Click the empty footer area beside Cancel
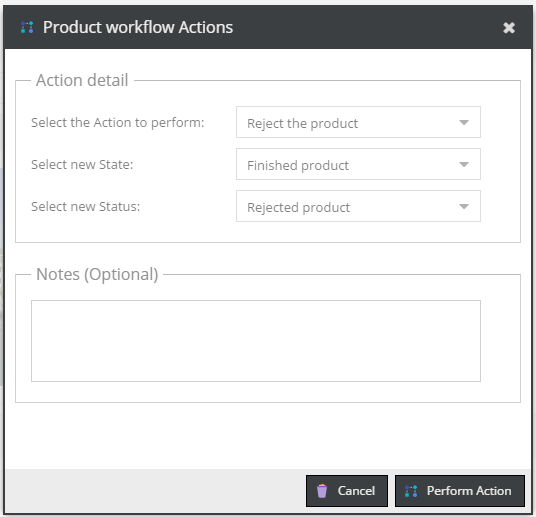 [154, 491]
